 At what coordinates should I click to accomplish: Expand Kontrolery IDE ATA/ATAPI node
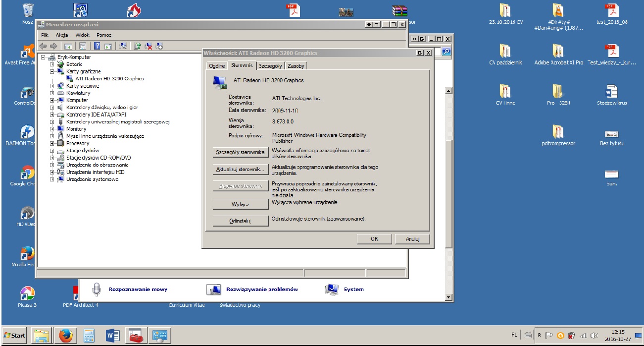(52, 115)
